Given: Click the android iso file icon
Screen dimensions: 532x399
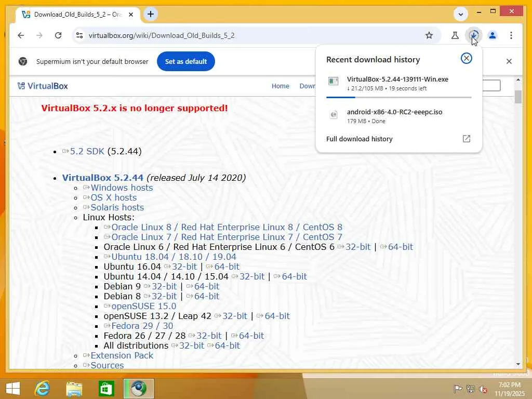Looking at the screenshot, I should pos(334,115).
